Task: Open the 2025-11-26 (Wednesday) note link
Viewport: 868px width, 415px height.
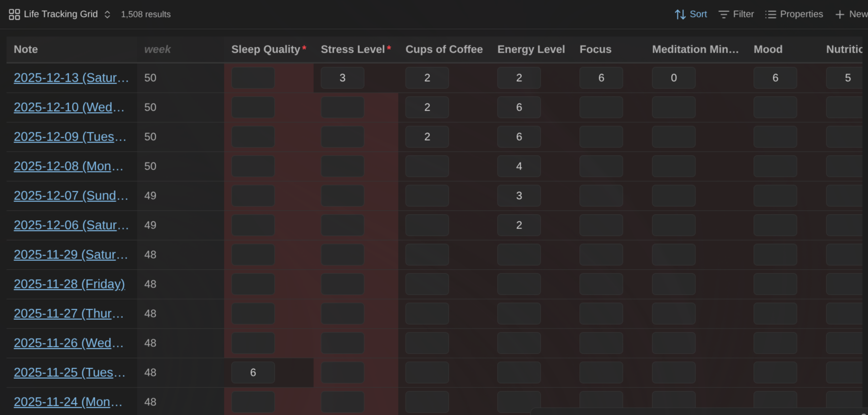Action: (x=69, y=343)
